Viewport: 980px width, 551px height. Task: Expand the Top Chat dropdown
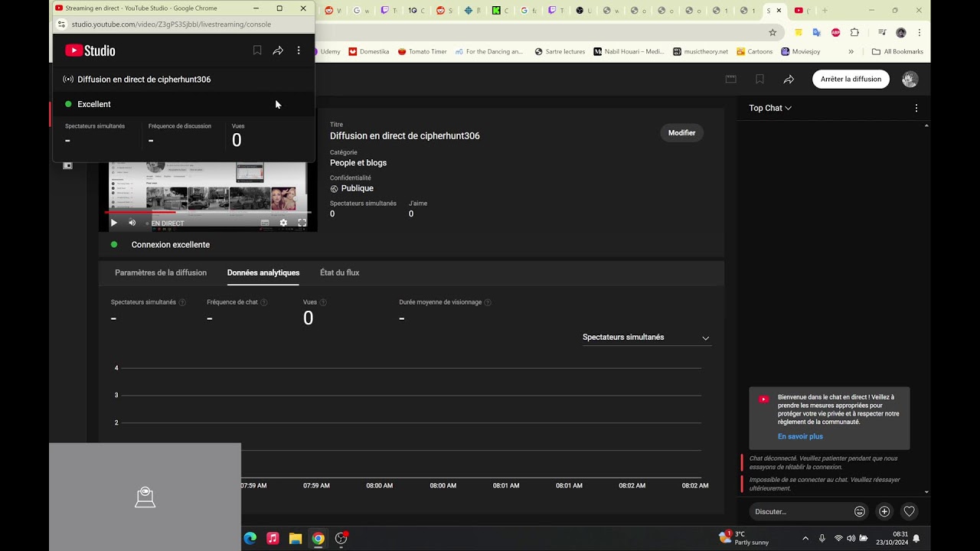pyautogui.click(x=770, y=108)
